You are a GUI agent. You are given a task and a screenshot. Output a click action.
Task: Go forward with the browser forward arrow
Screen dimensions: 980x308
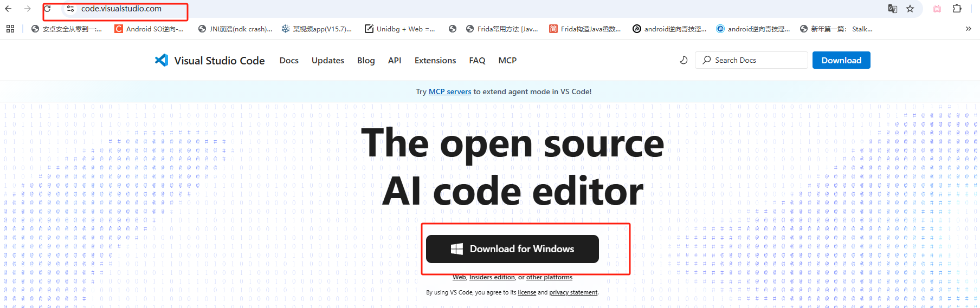pyautogui.click(x=28, y=9)
